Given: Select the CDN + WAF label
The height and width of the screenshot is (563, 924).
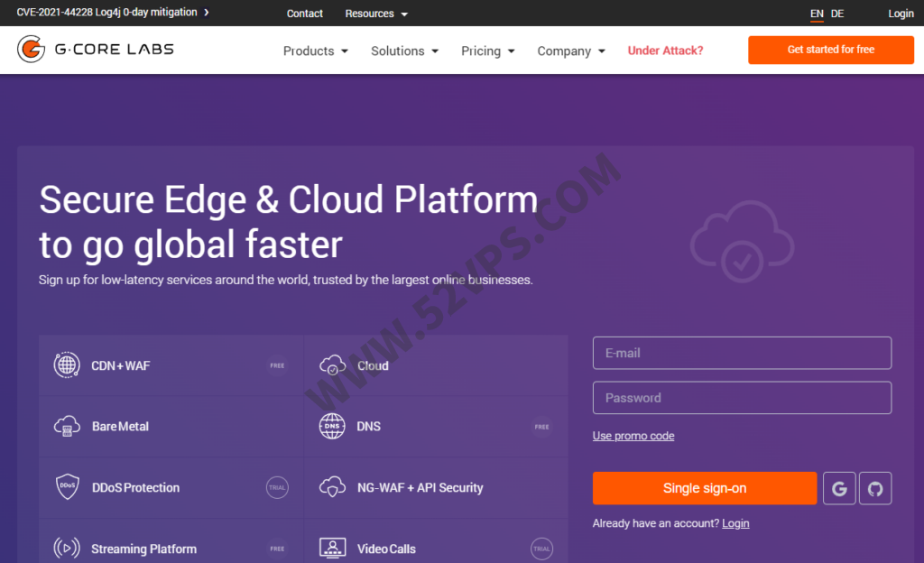Looking at the screenshot, I should tap(121, 365).
